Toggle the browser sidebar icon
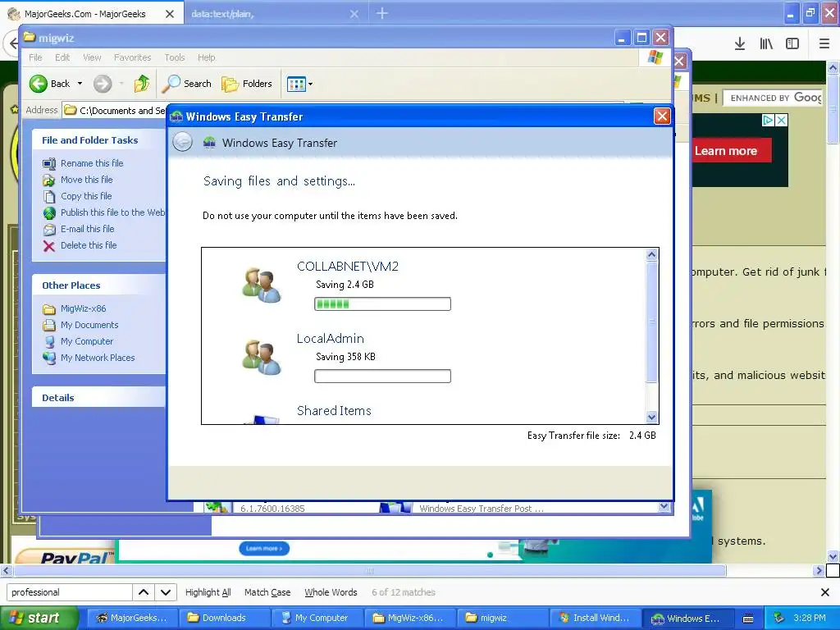The width and height of the screenshot is (840, 630). click(792, 44)
